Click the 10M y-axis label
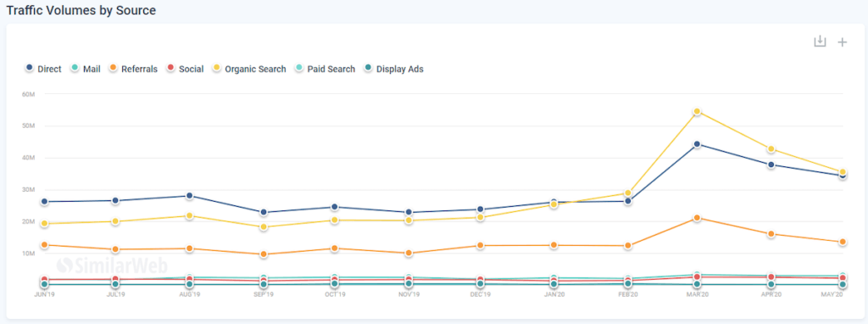 [29, 254]
